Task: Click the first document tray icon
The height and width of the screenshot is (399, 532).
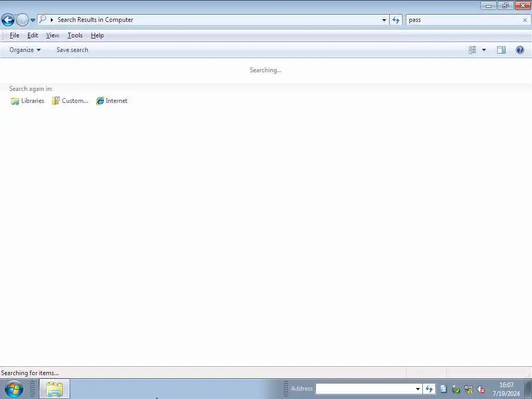Action: (444, 389)
